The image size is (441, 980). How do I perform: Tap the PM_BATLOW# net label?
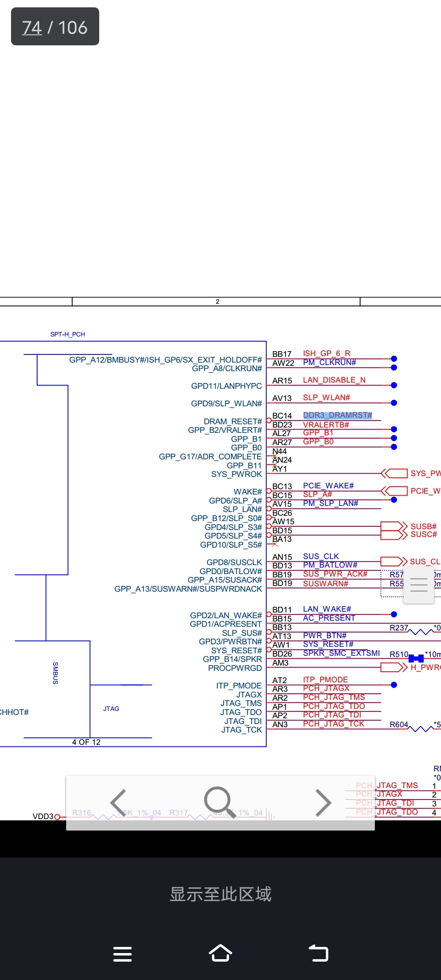[330, 565]
